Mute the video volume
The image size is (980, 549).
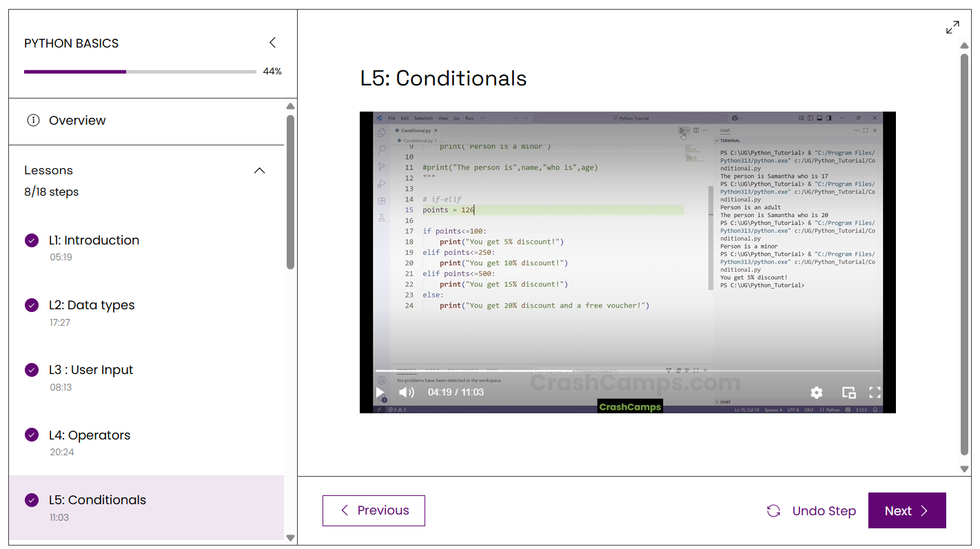[407, 392]
